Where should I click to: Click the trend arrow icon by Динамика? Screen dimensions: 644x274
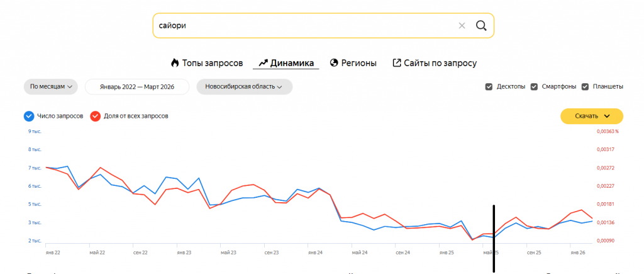pyautogui.click(x=264, y=63)
